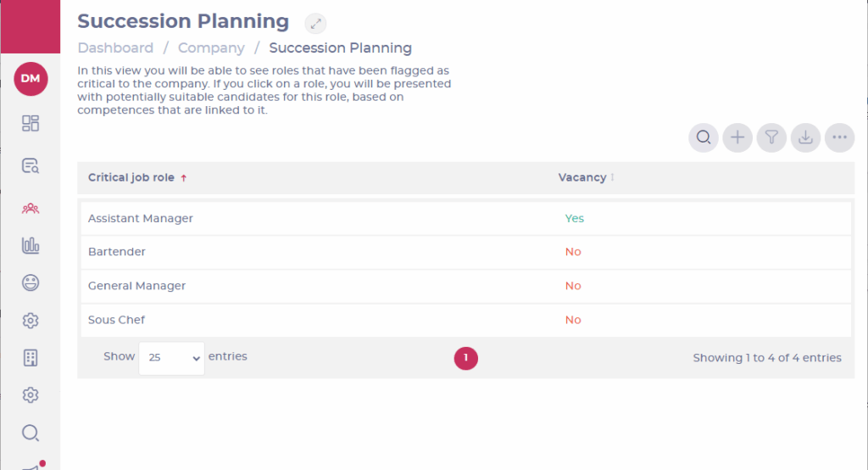
Task: Go to Company breadcrumb link
Action: point(211,48)
